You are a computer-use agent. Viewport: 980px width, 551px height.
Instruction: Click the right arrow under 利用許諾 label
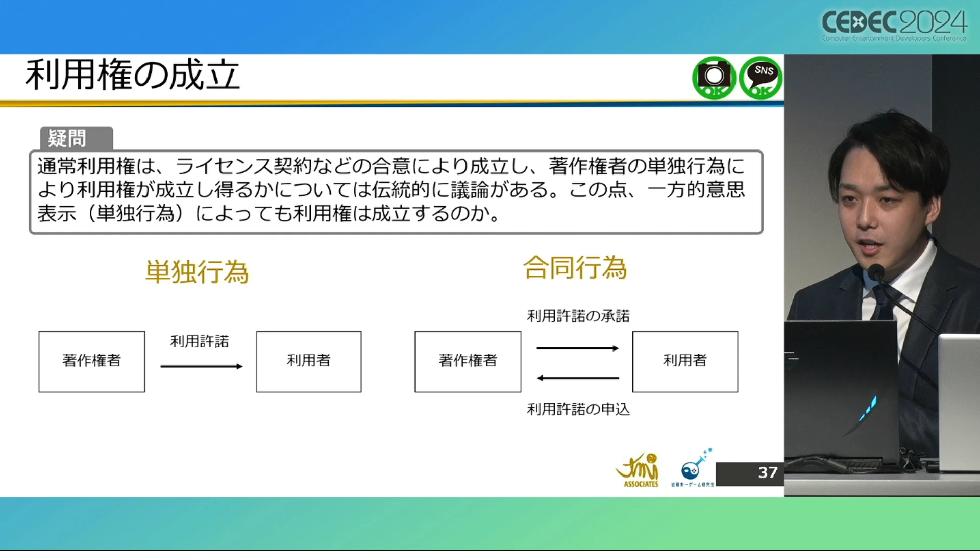click(x=201, y=366)
